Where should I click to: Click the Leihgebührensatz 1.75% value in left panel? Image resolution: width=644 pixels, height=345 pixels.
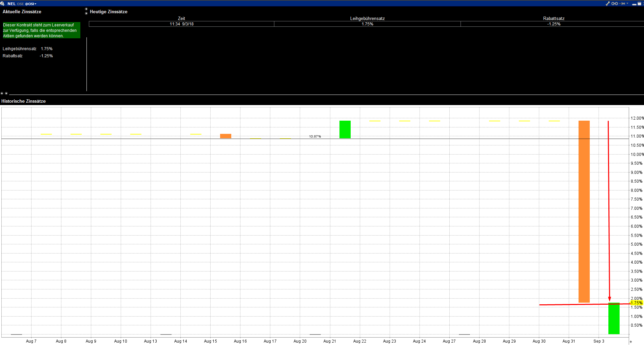(x=47, y=49)
